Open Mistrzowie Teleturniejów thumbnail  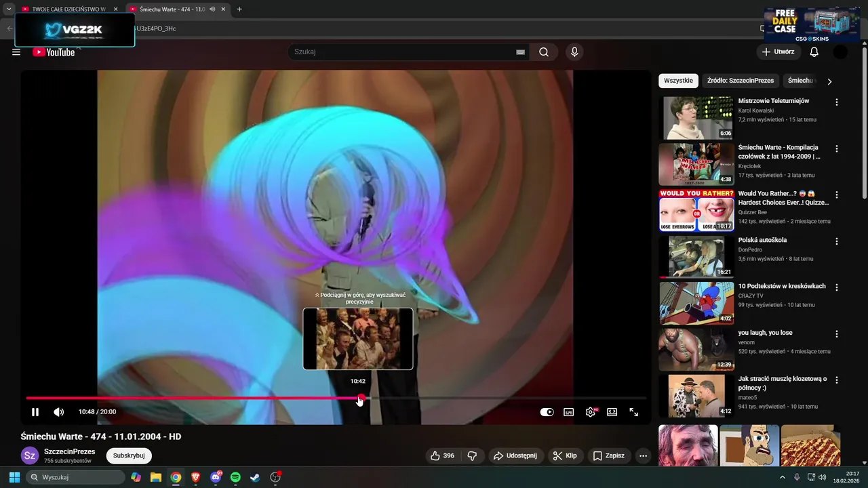pos(696,118)
